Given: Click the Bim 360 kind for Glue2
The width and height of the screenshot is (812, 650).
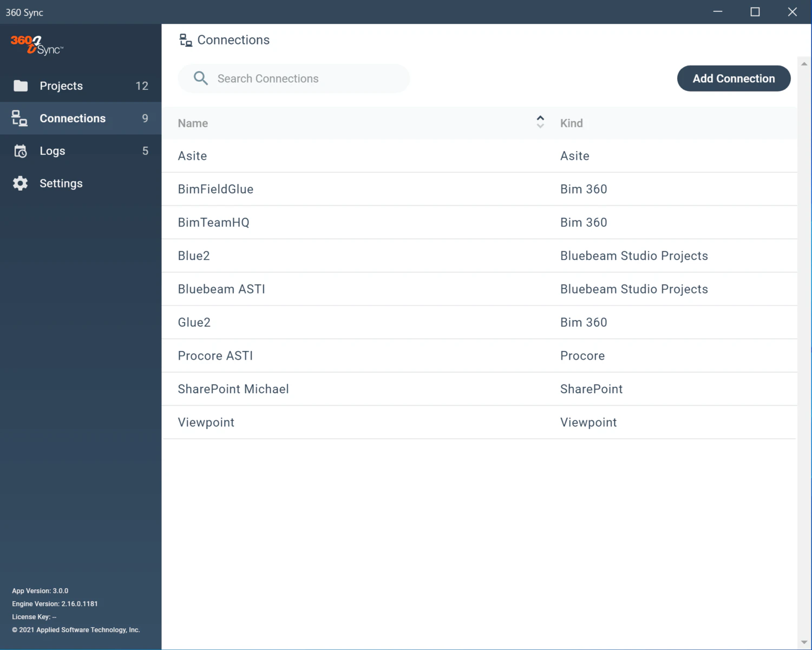Looking at the screenshot, I should pyautogui.click(x=584, y=322).
